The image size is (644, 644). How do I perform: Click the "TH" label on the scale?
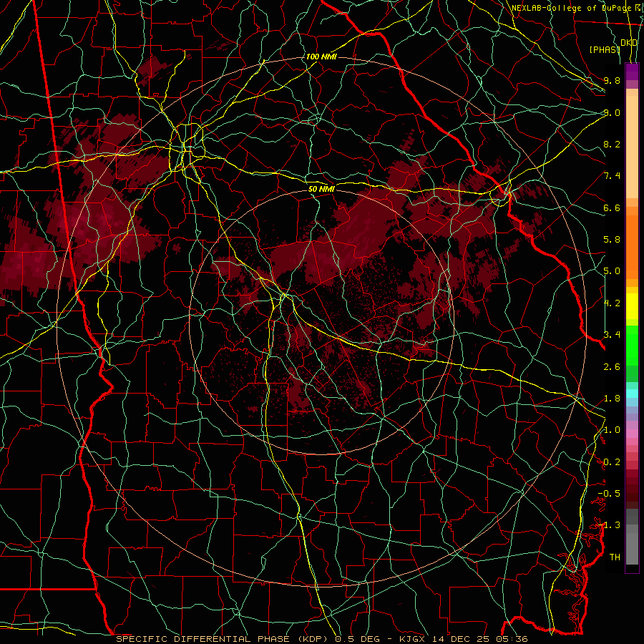pos(615,557)
